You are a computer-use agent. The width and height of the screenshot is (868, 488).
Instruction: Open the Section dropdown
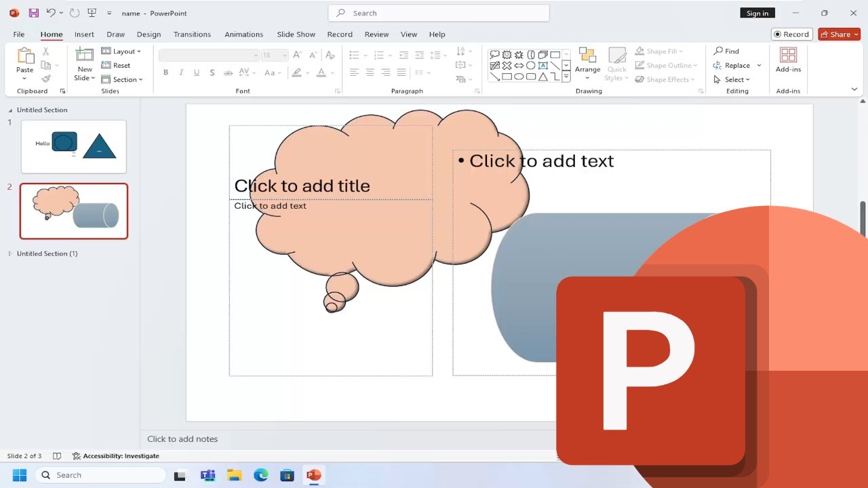coord(122,79)
